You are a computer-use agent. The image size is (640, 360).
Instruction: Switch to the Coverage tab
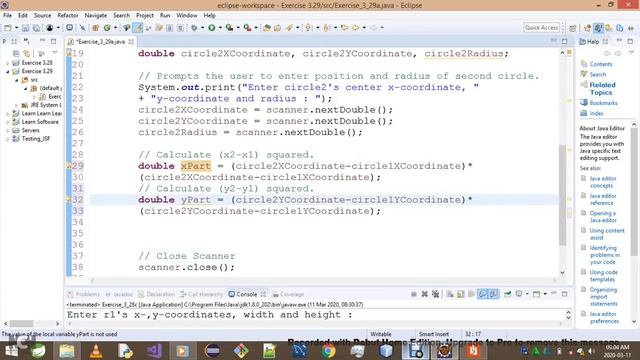coord(288,294)
